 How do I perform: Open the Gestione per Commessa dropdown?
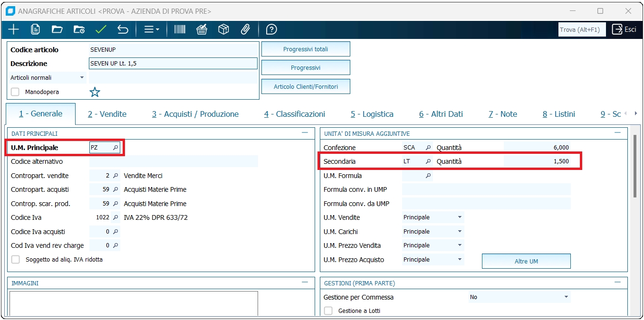click(519, 297)
